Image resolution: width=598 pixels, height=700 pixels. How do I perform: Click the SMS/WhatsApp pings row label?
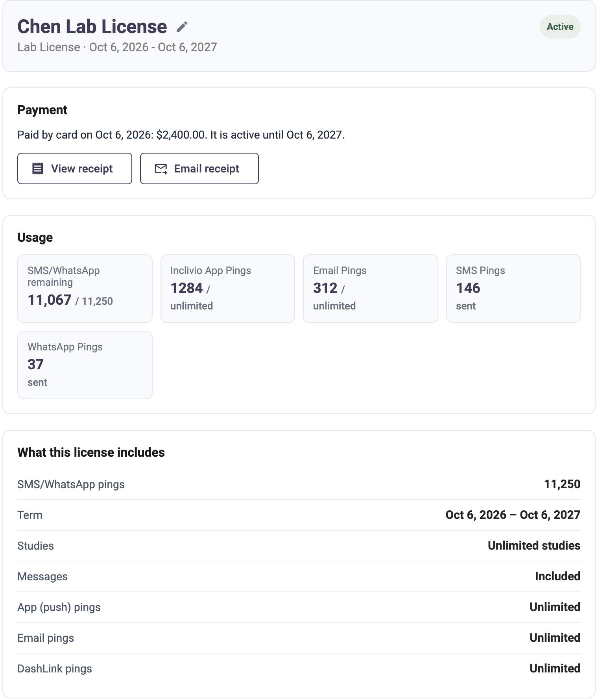coord(71,485)
